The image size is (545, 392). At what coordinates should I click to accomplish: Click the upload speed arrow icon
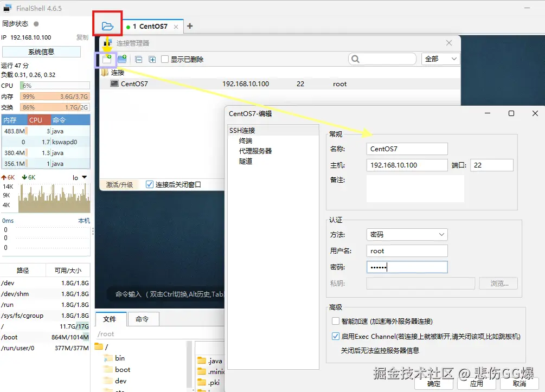4,177
